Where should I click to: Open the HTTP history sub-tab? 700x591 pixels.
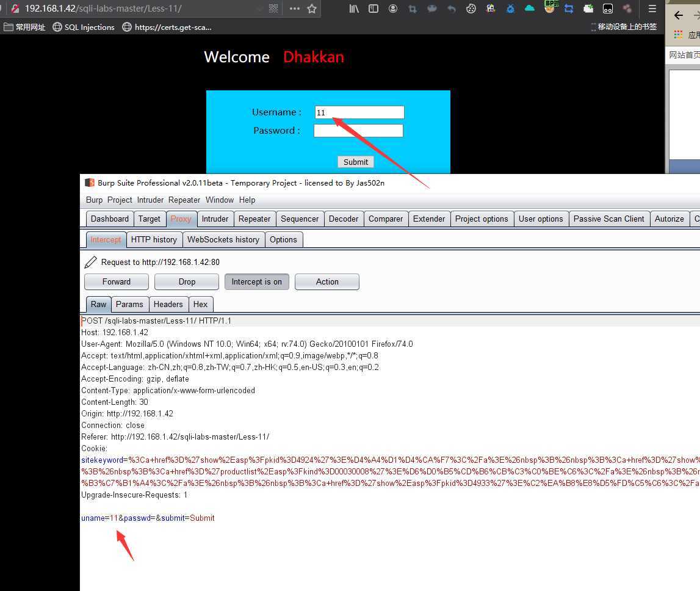click(154, 239)
